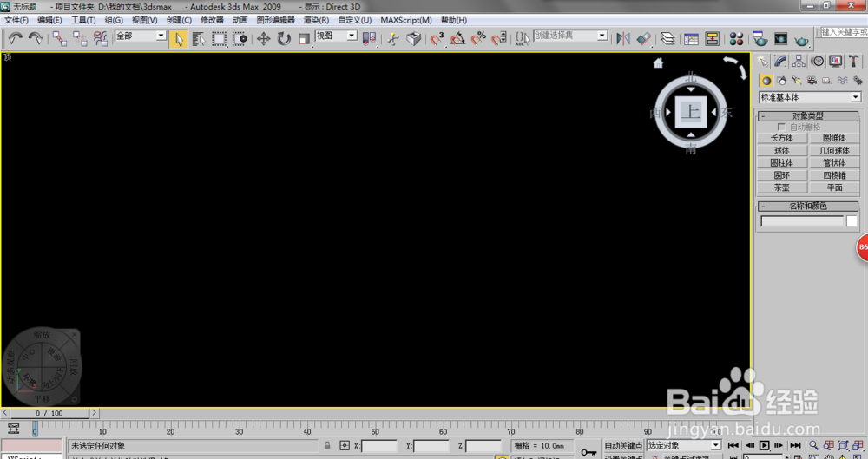Image resolution: width=868 pixels, height=459 pixels.
Task: Open the Rendered Frame Window
Action: coord(780,39)
